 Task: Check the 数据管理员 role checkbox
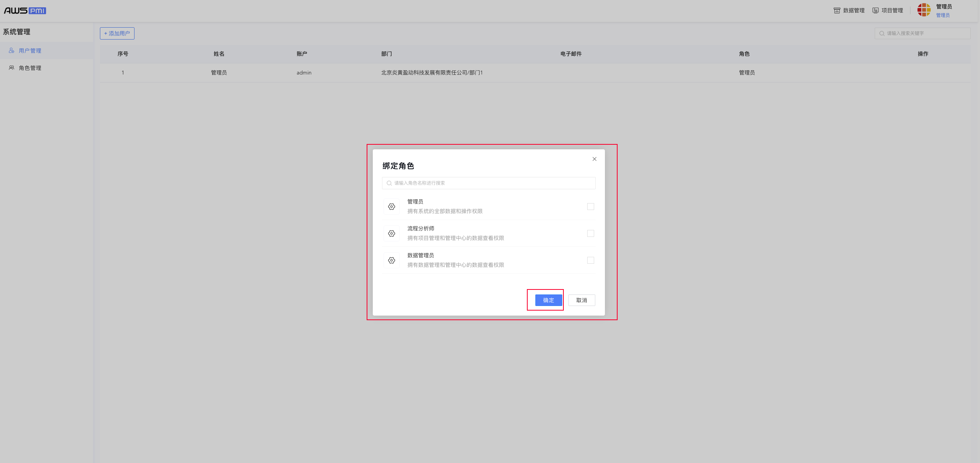591,260
